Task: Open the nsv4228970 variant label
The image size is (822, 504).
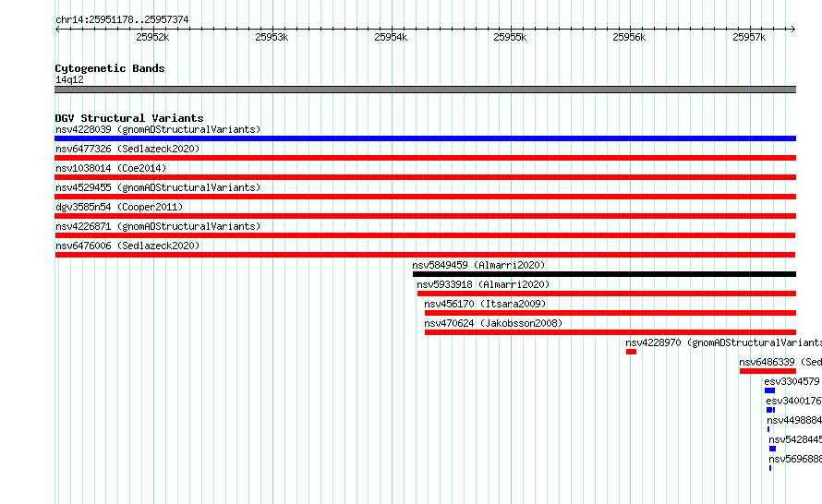Action: coord(723,342)
